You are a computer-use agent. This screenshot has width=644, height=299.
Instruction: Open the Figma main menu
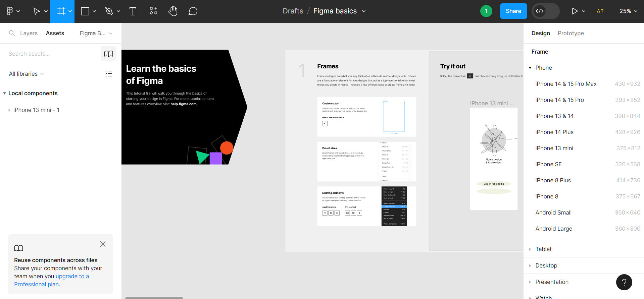coord(13,11)
